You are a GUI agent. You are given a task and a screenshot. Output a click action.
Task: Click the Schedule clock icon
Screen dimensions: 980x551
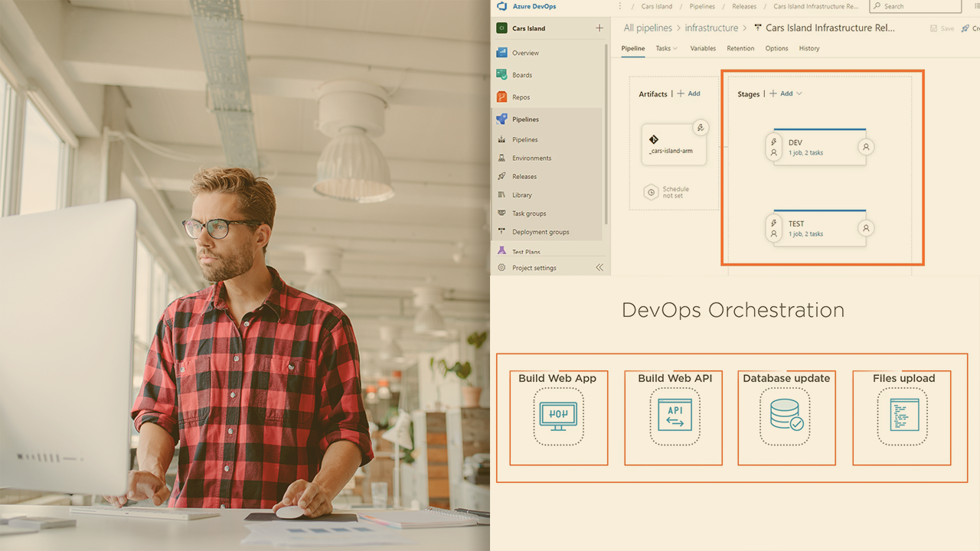pyautogui.click(x=651, y=192)
